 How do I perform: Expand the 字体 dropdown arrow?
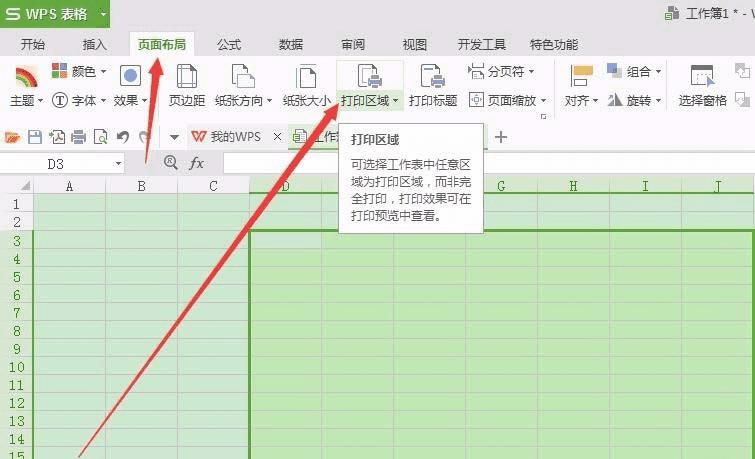tap(104, 101)
